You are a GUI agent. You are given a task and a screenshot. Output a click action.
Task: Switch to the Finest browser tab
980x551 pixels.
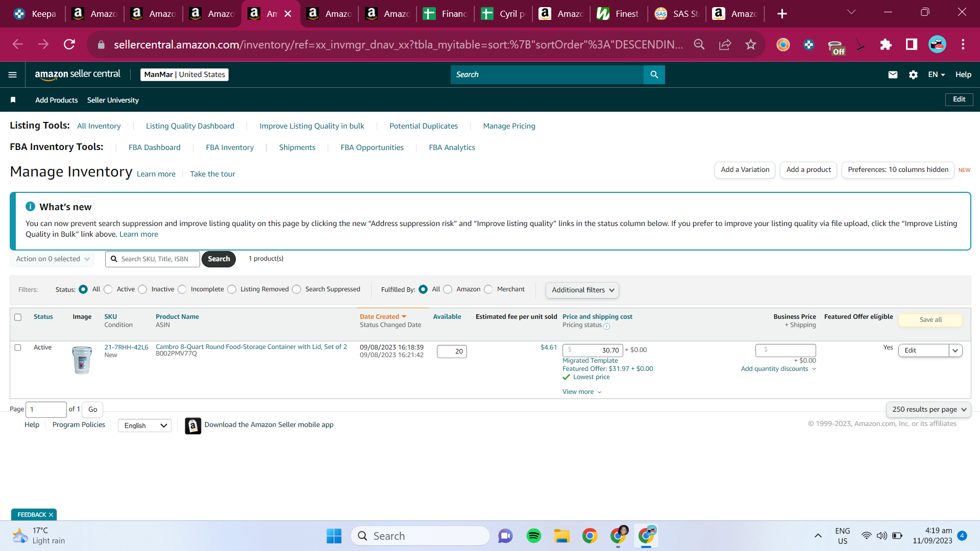619,14
